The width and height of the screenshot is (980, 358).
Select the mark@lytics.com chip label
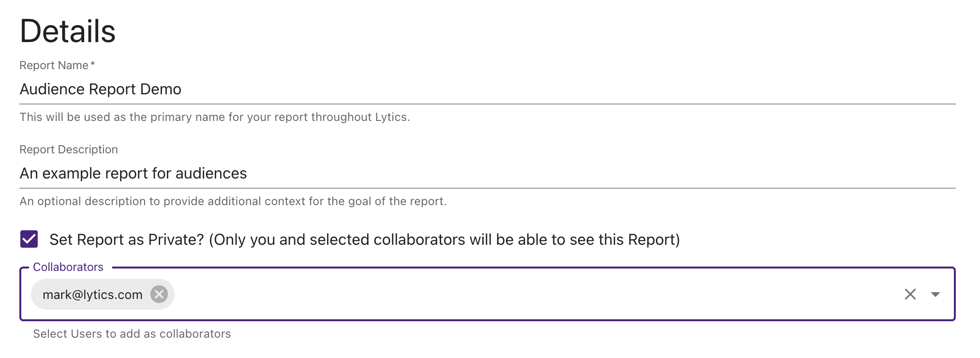[92, 295]
